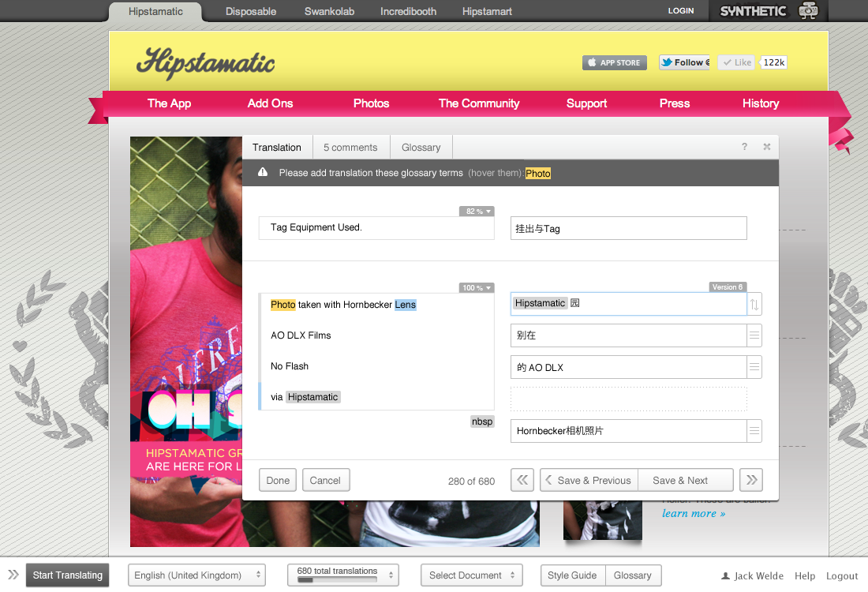Insert nbsp character button

coord(482,422)
